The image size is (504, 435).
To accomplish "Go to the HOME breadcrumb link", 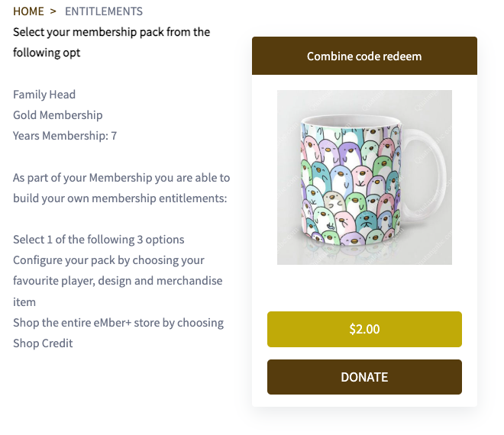I will pos(30,11).
